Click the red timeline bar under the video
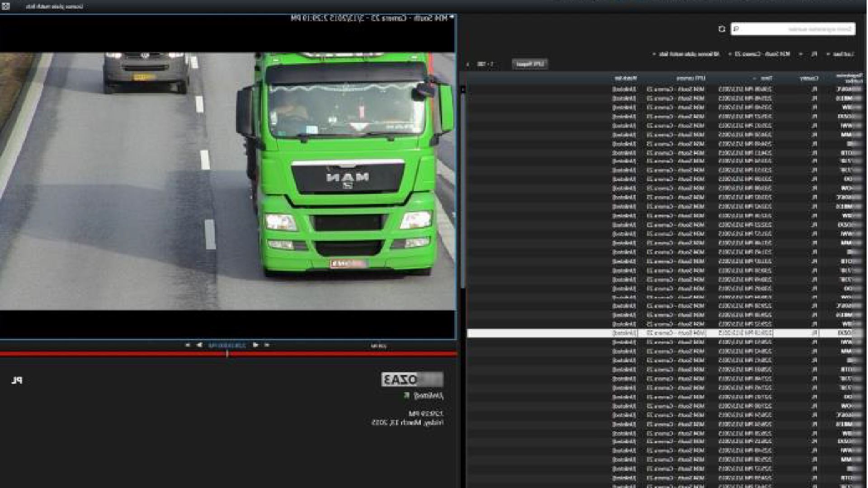 (228, 354)
